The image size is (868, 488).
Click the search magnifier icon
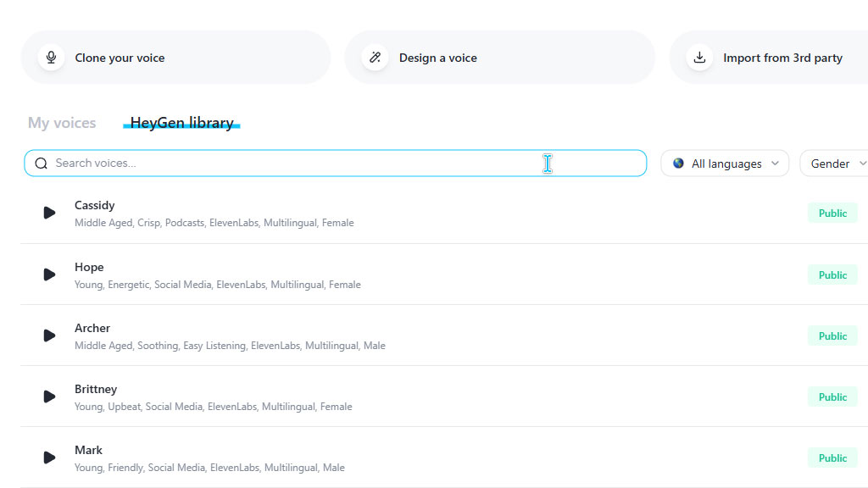[41, 164]
